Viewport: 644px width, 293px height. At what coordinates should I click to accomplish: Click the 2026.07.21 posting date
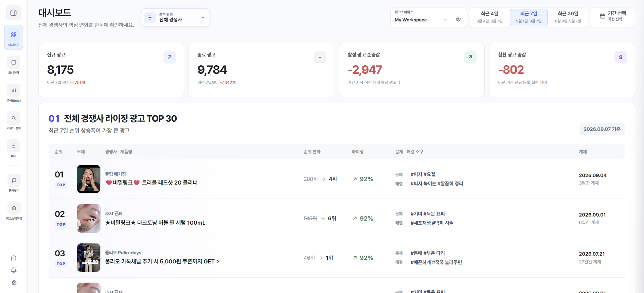(592, 254)
